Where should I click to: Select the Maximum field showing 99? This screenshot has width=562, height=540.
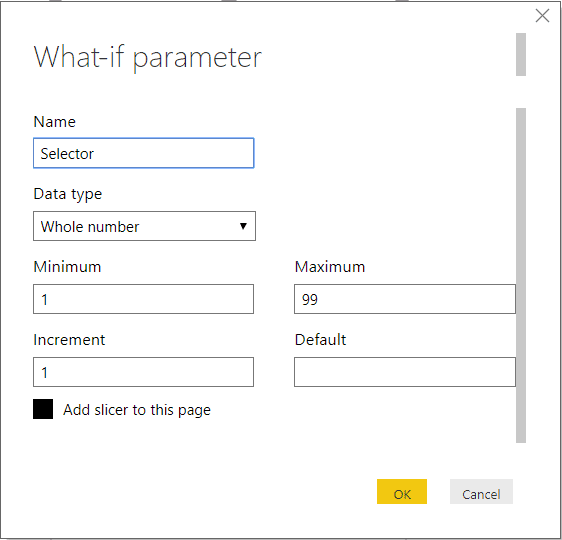405,299
